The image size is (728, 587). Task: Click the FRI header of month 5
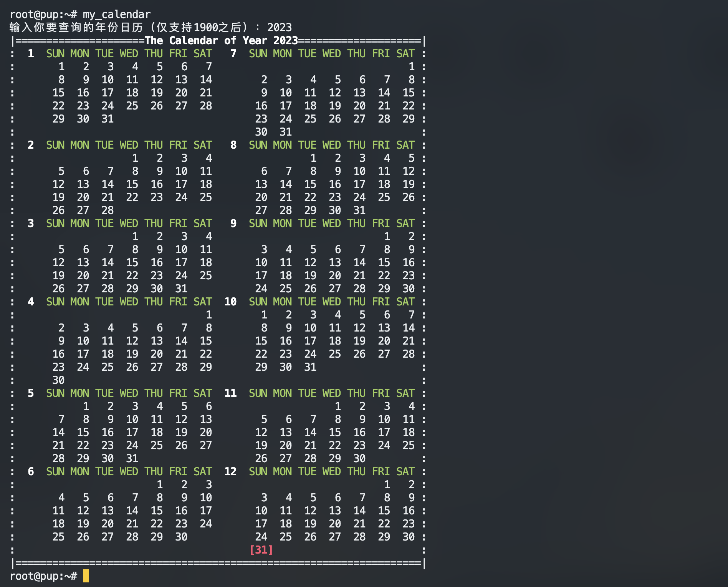[178, 393]
